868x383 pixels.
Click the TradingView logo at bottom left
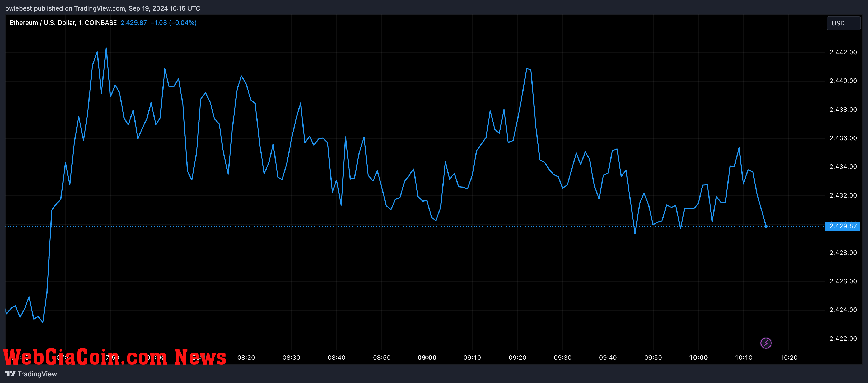pyautogui.click(x=31, y=374)
